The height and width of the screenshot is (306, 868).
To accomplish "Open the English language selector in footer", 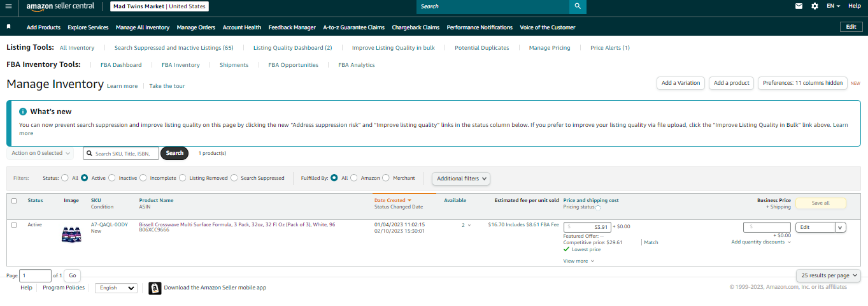I will (116, 288).
